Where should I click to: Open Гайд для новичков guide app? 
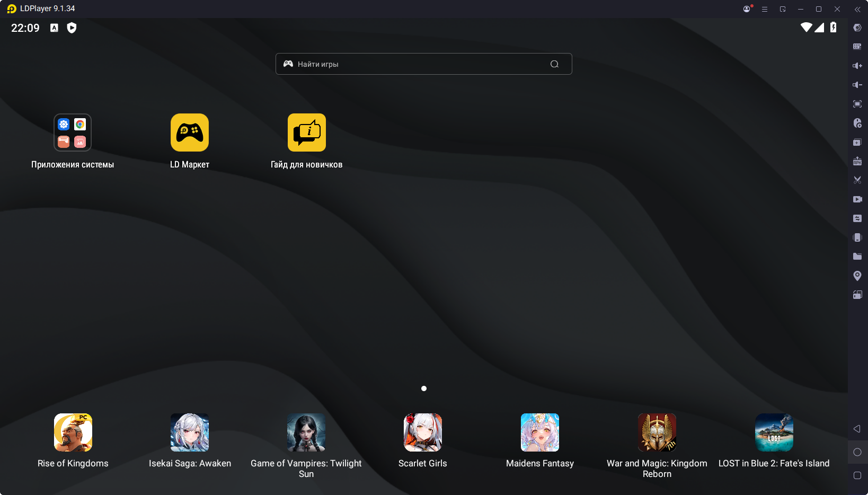pos(307,132)
